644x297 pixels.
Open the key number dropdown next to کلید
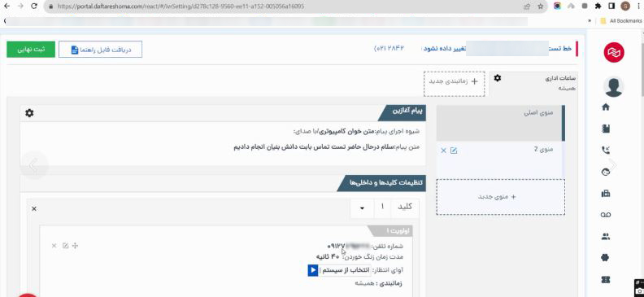click(x=363, y=208)
